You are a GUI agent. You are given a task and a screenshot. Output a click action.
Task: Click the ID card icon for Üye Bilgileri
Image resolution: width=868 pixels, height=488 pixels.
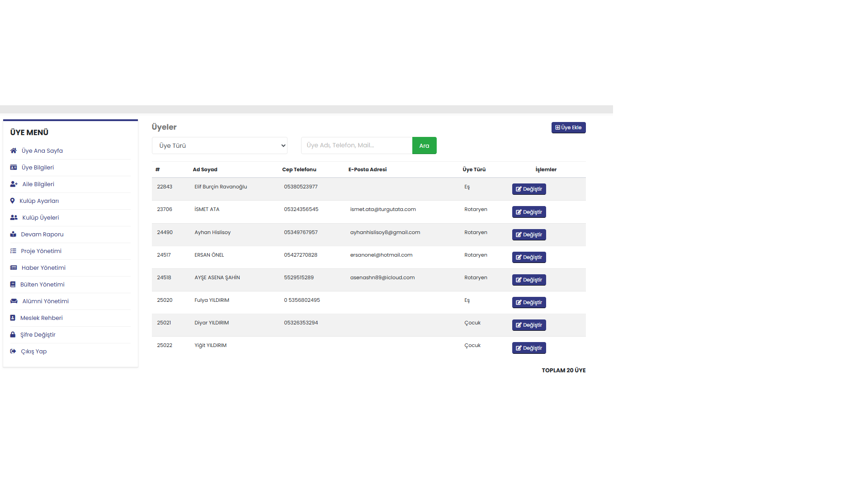(14, 167)
